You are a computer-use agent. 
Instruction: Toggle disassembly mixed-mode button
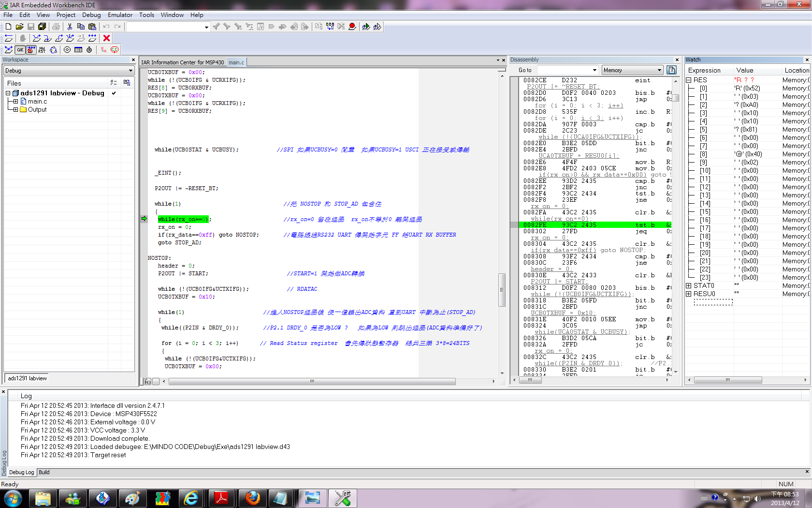(672, 70)
